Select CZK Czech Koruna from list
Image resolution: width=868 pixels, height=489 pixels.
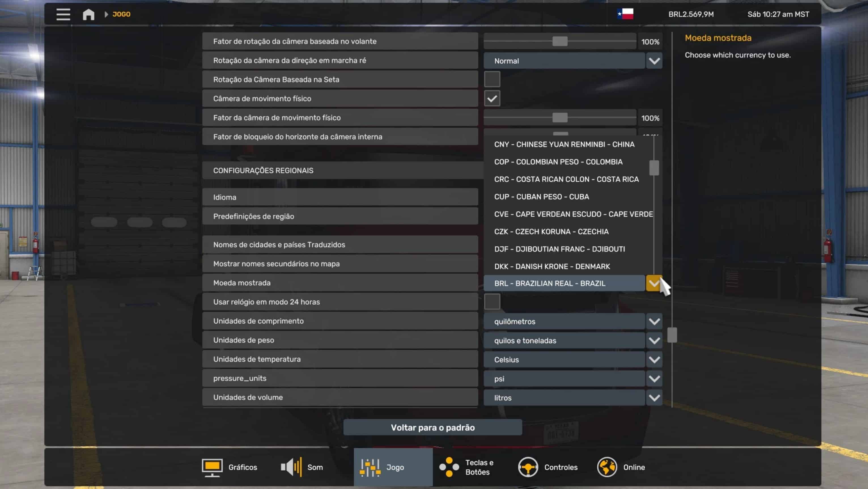[551, 232]
